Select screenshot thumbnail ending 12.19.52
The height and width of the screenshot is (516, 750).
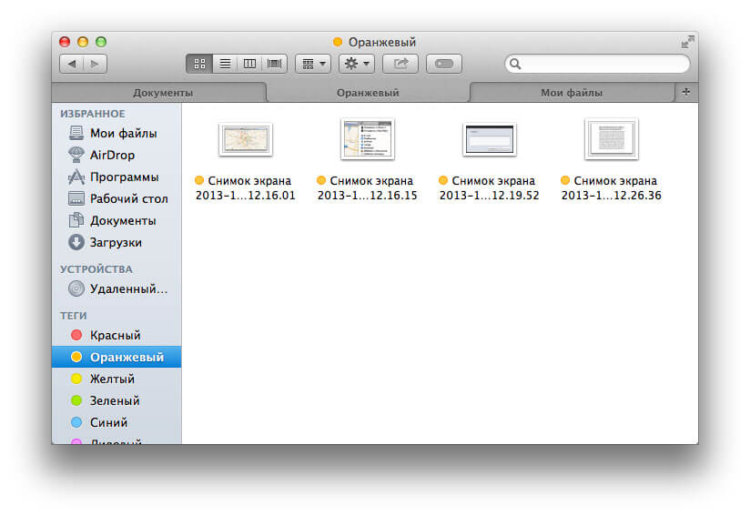[x=489, y=140]
